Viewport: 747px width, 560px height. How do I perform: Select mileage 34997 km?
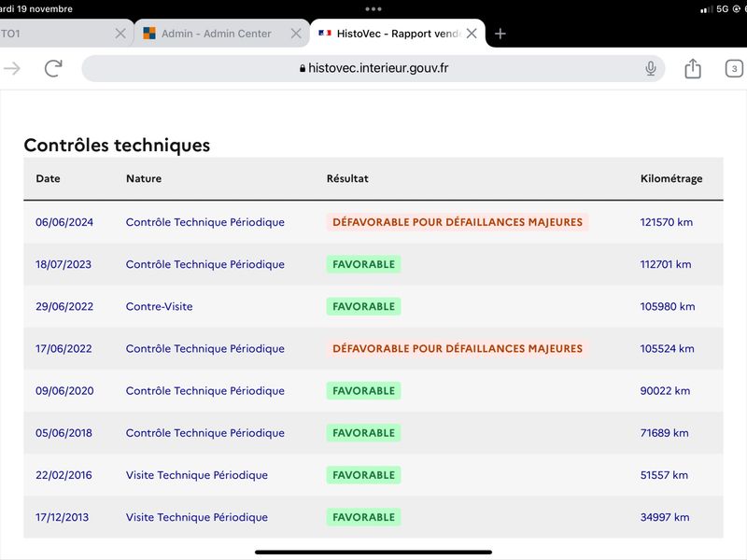pos(665,517)
